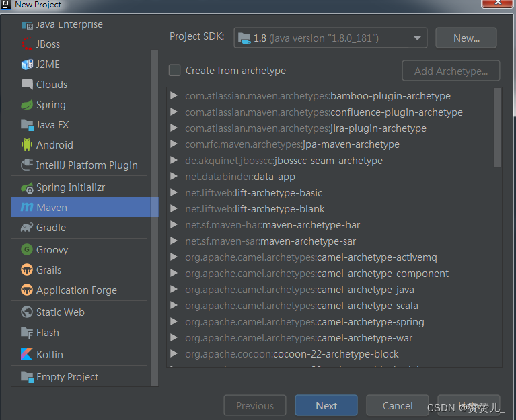
Task: Click the Next button
Action: click(x=326, y=405)
